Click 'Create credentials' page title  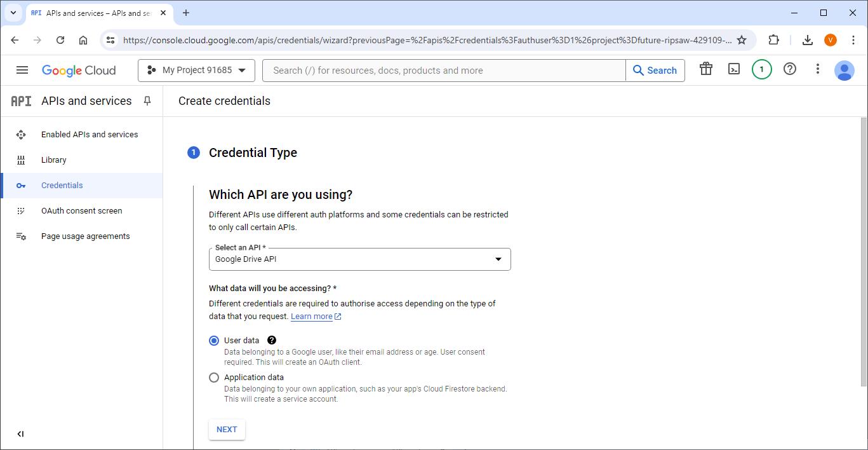coord(224,101)
